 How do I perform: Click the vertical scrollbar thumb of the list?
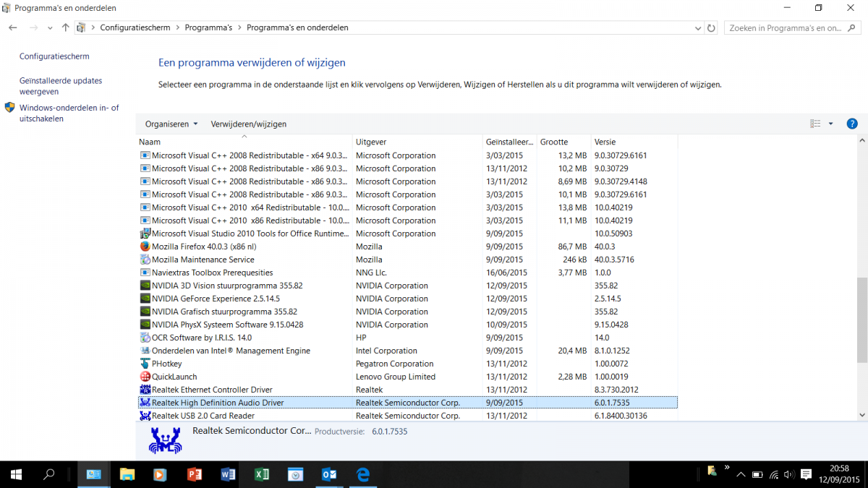(x=861, y=320)
